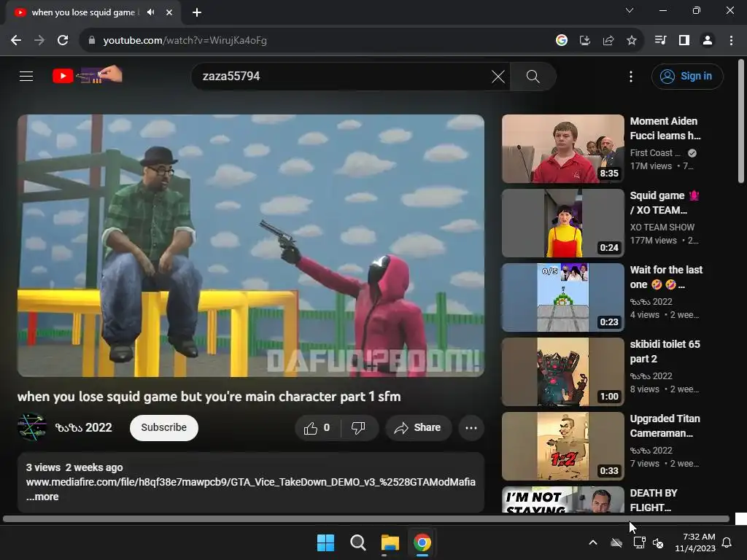
Task: Click the vertical page scrollbar
Action: [x=741, y=122]
